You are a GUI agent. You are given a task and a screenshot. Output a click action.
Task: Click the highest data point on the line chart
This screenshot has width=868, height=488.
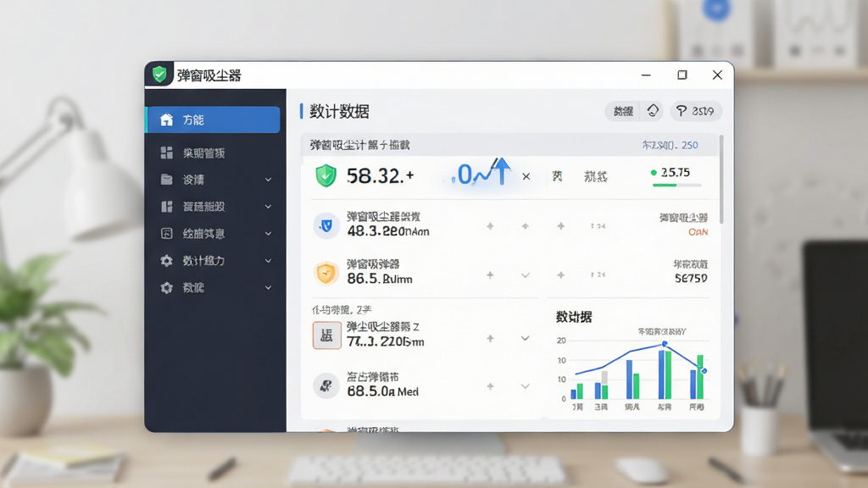coord(665,344)
